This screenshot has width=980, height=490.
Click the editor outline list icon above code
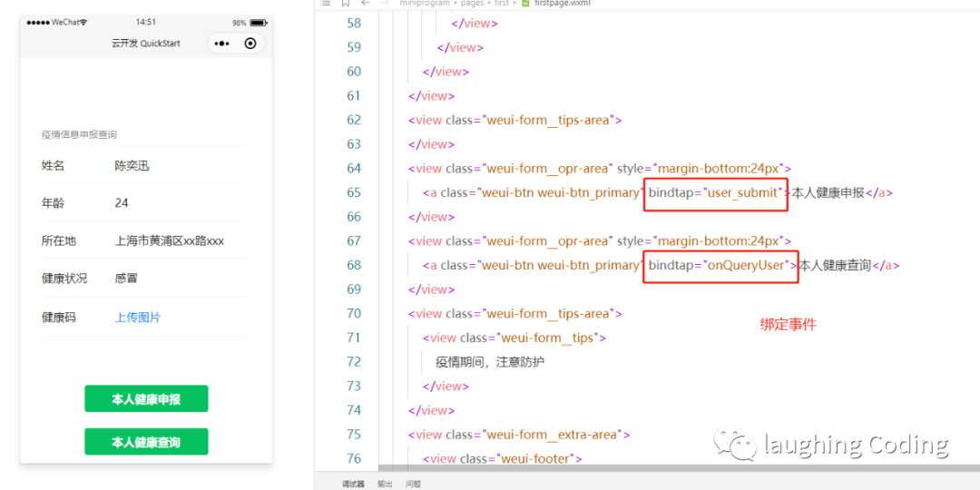[x=325, y=3]
